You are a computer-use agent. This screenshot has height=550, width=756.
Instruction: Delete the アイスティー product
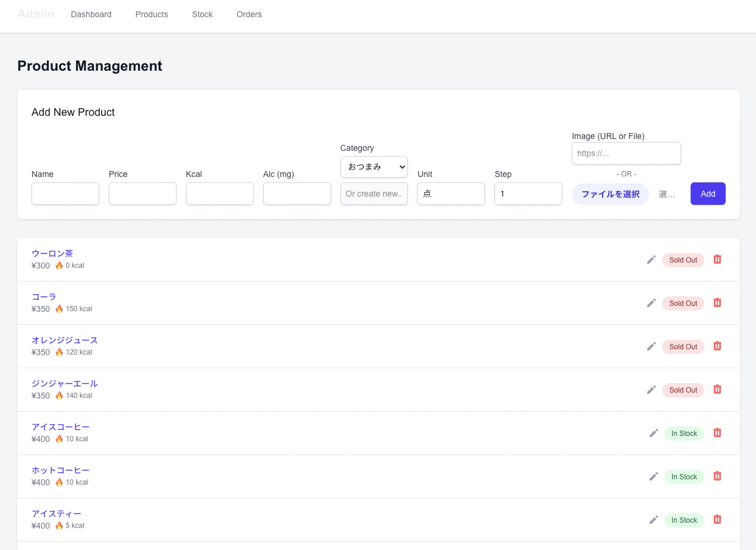pyautogui.click(x=717, y=519)
